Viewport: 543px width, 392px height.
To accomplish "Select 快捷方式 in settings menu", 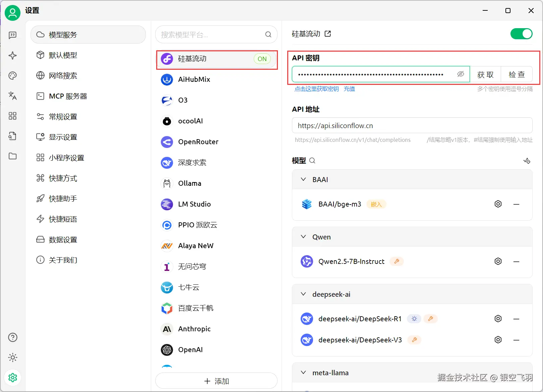I will click(x=88, y=178).
